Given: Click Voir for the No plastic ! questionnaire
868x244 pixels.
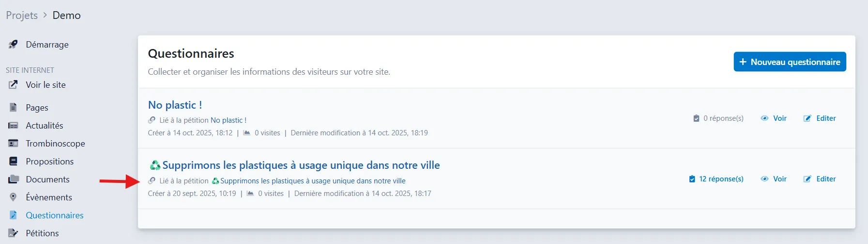Looking at the screenshot, I should pos(779,118).
